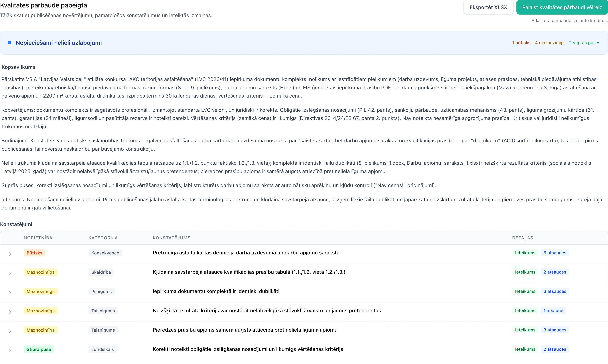Expand the Būtisks finding row chevron

coord(10,254)
